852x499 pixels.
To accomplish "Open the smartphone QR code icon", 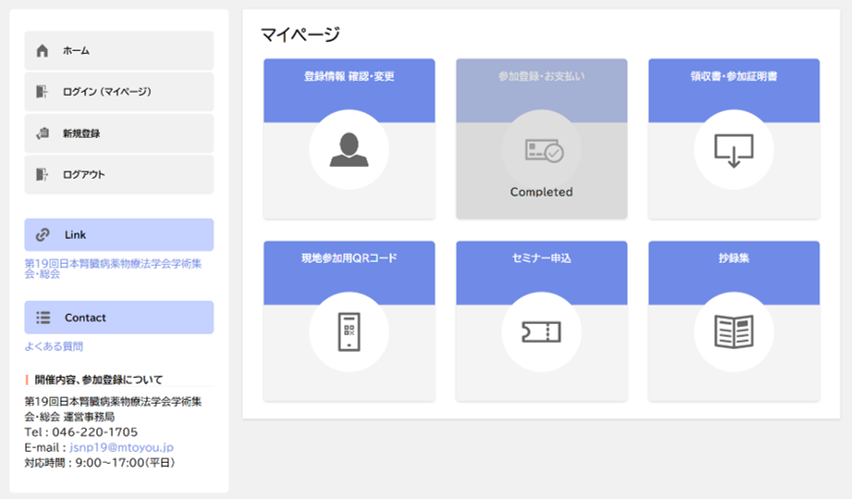I will [349, 332].
